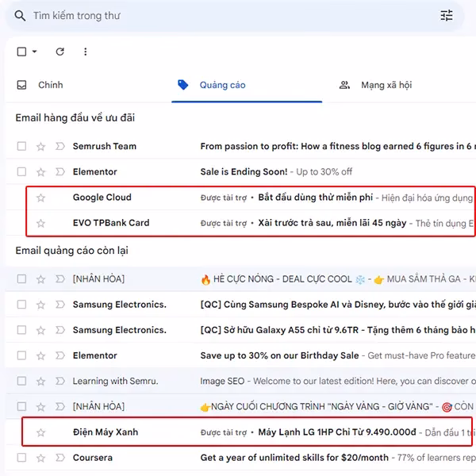
Task: Switch to the Chính tab
Action: click(49, 85)
